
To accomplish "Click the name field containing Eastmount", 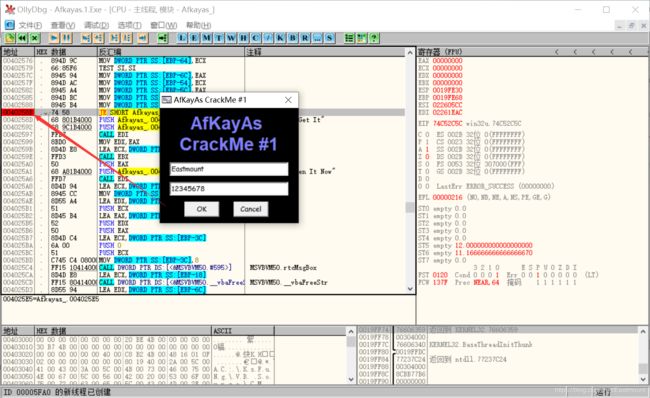I will point(229,169).
